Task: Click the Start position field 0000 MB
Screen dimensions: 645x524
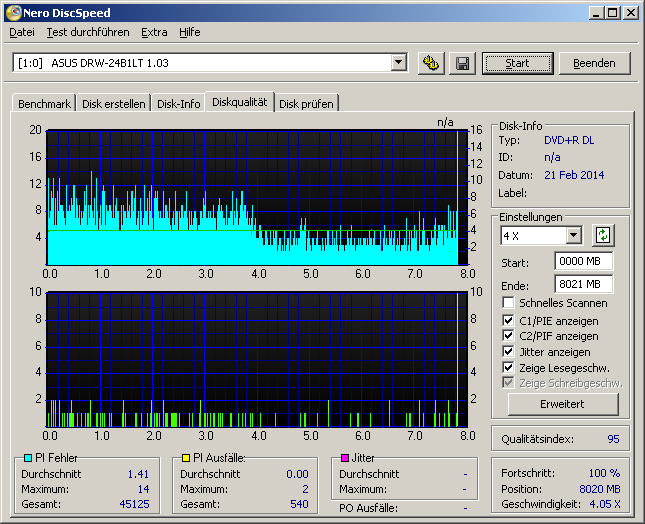Action: 583,261
